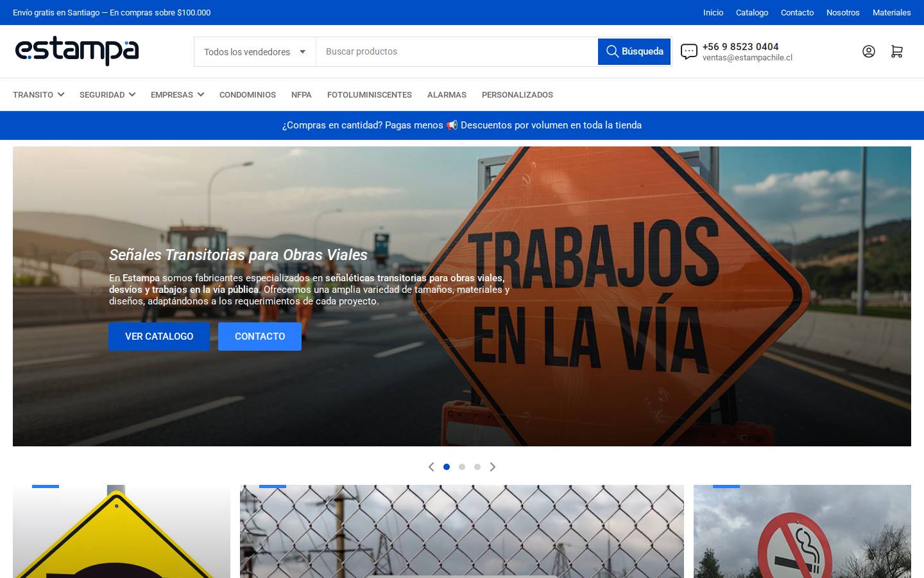Open the ALARMAS category
This screenshot has height=578, width=924.
[447, 94]
